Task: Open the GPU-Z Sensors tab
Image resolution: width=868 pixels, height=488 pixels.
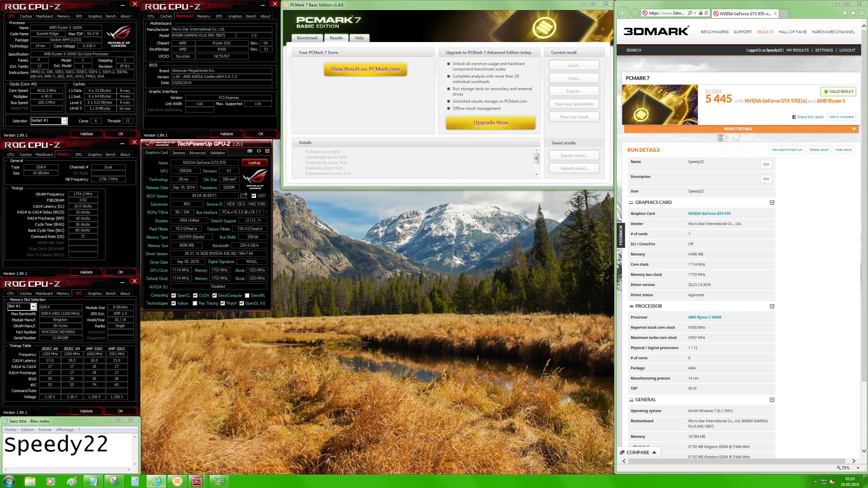Action: click(x=178, y=153)
